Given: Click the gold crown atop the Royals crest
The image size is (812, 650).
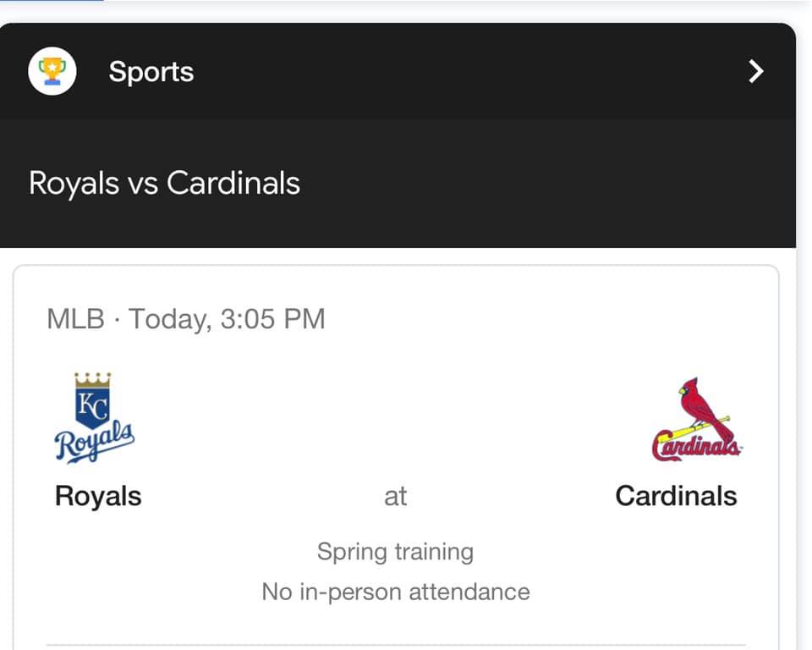Looking at the screenshot, I should point(93,380).
